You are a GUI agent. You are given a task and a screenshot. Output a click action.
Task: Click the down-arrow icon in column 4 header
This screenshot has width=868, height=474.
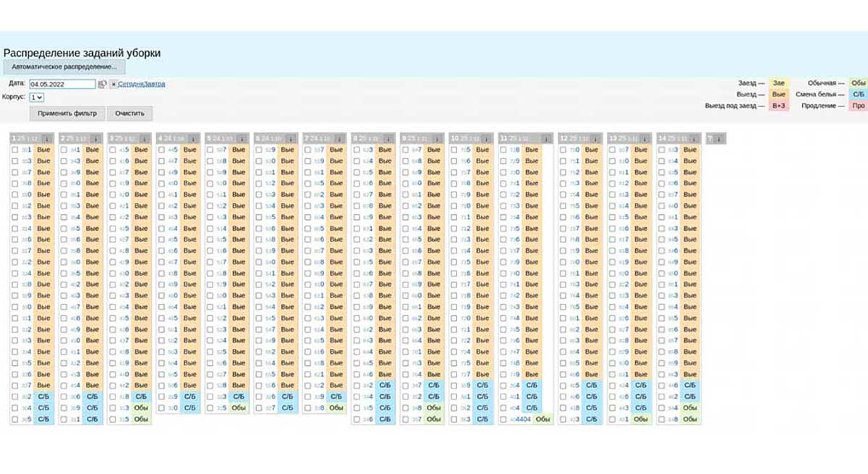point(193,138)
